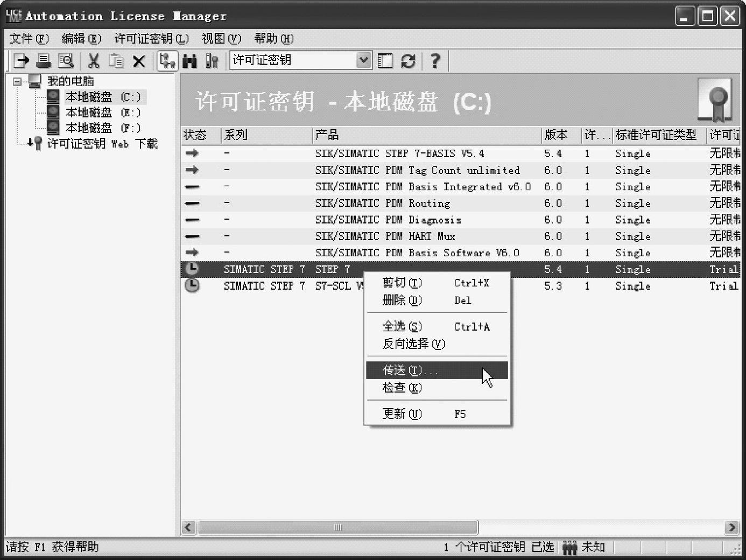Choose 剪切(T) from the context menu
This screenshot has width=746, height=560.
pyautogui.click(x=437, y=283)
